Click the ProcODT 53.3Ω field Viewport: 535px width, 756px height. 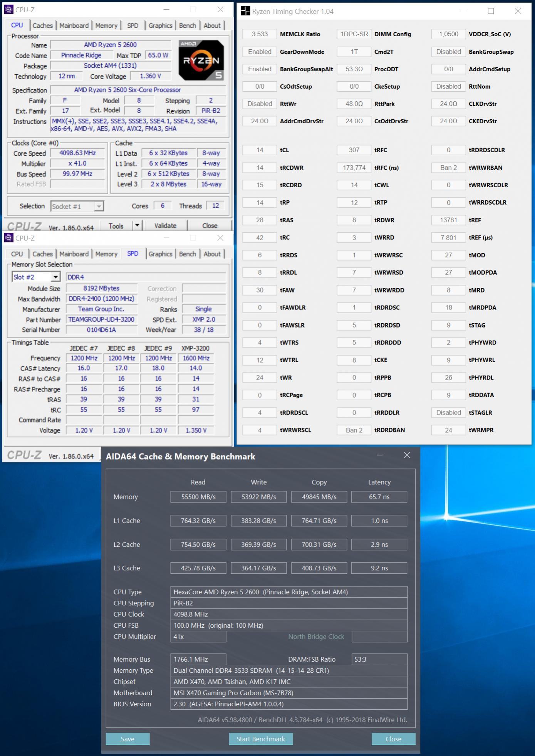pyautogui.click(x=354, y=69)
